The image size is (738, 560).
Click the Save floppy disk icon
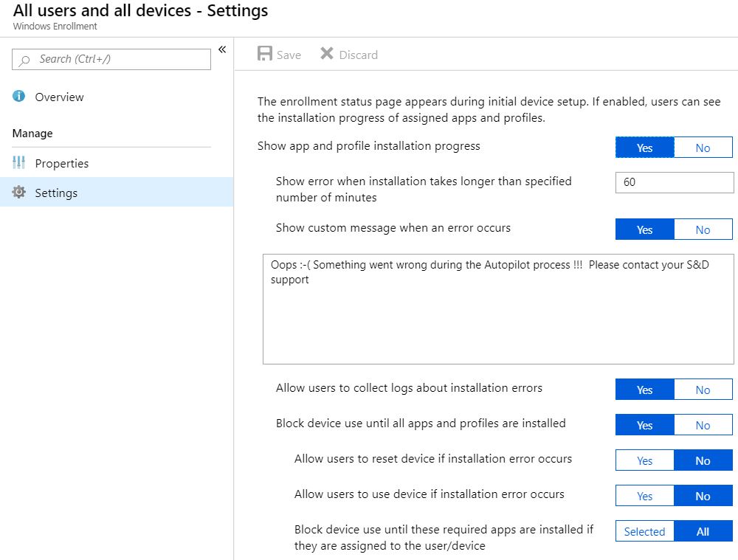tap(265, 54)
